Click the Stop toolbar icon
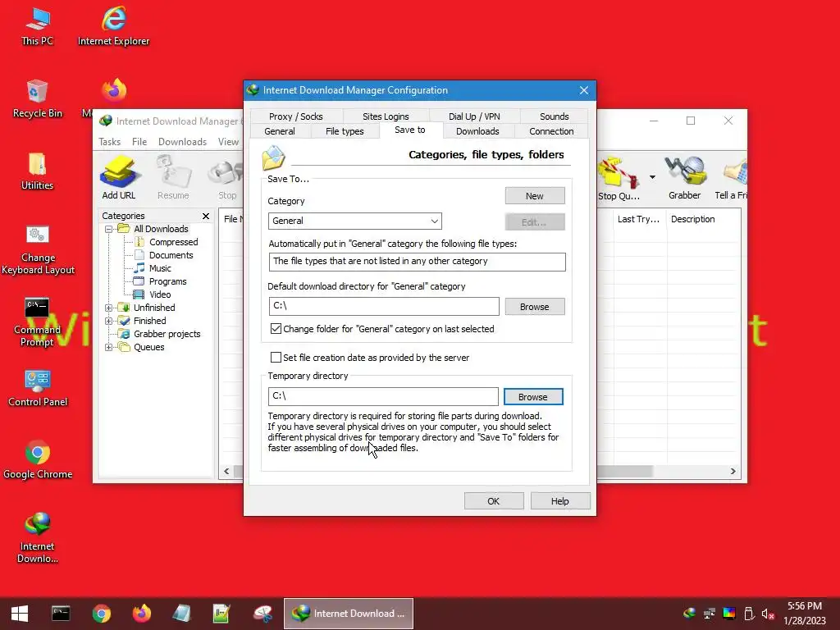The height and width of the screenshot is (630, 840). 228,178
